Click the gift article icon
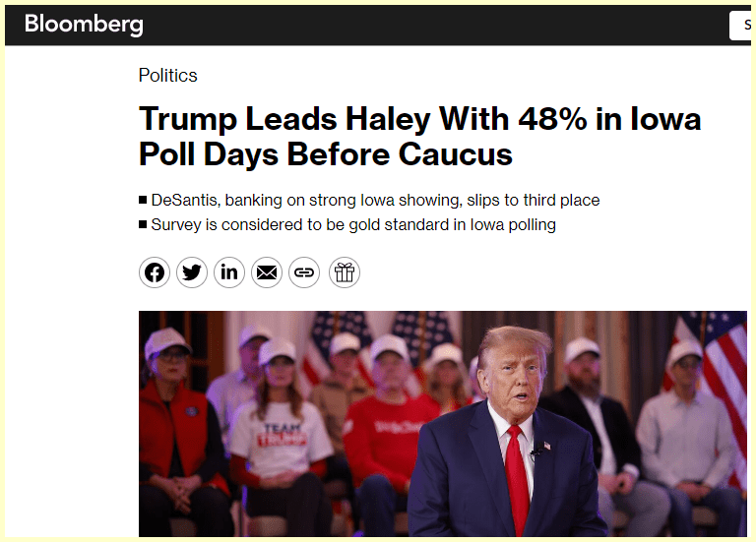 (344, 272)
